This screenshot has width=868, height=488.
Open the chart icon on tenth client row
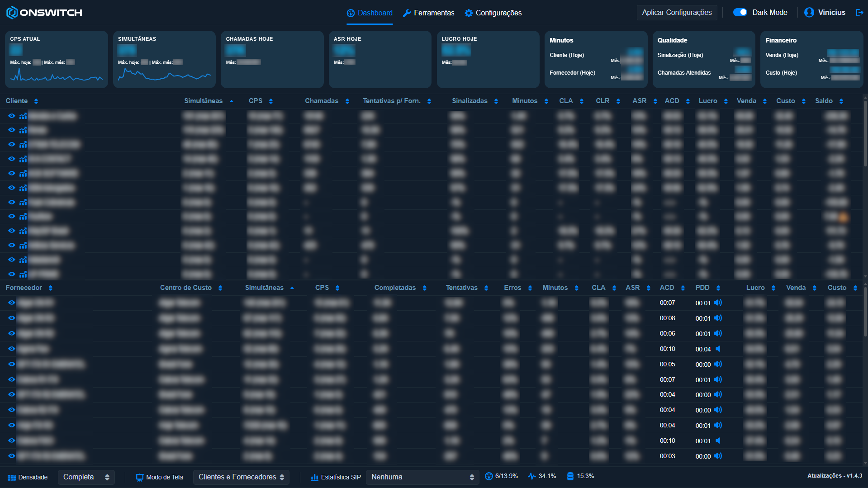23,245
